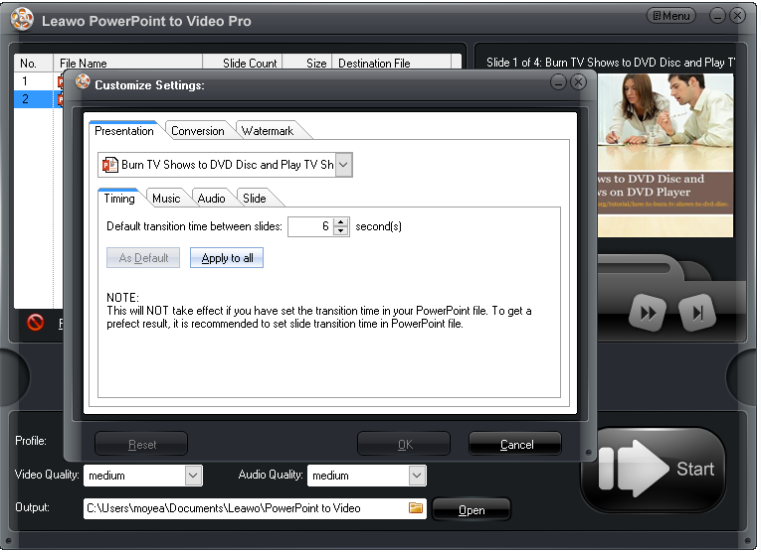Viewport: 761px width, 554px height.
Task: Expand the Audio Quality dropdown
Action: point(417,475)
